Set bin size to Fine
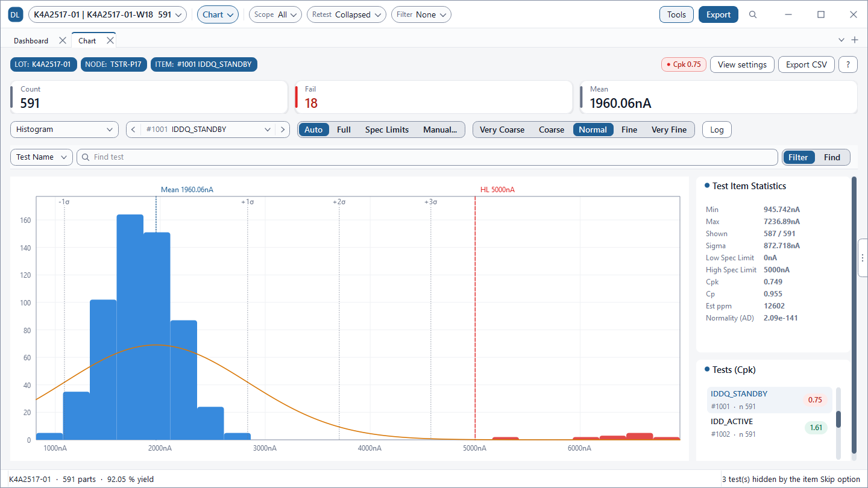This screenshot has width=868, height=488. (629, 130)
